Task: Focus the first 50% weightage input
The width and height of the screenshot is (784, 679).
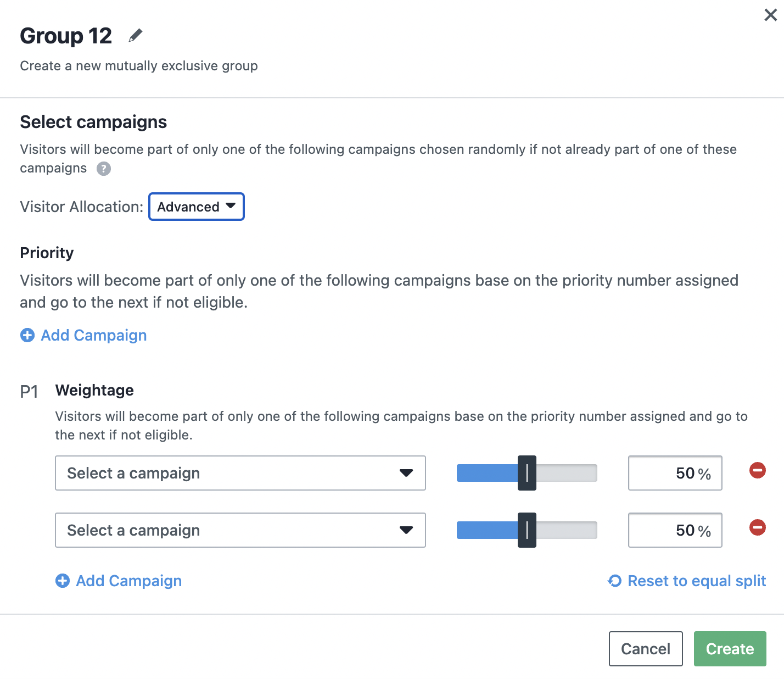Action: [675, 473]
